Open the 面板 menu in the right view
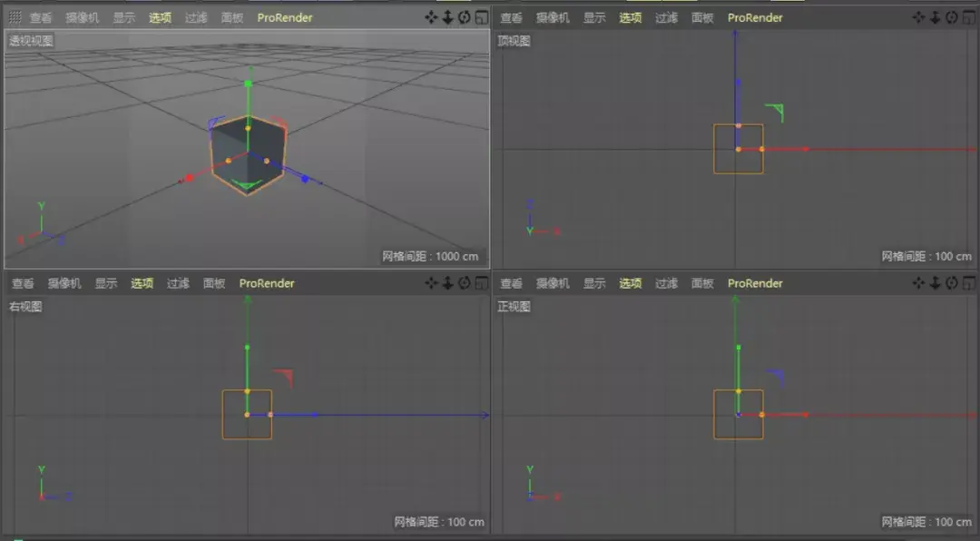The image size is (980, 541). [x=214, y=283]
